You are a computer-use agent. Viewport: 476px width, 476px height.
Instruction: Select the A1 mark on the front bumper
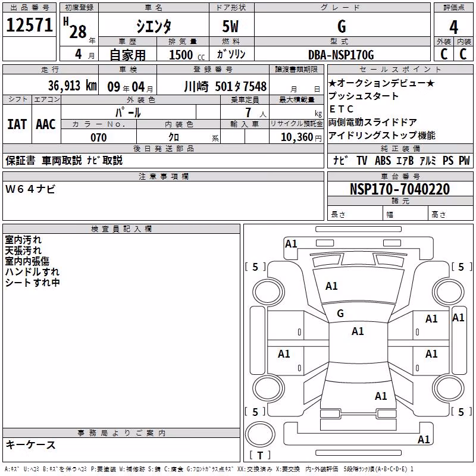coord(291,244)
